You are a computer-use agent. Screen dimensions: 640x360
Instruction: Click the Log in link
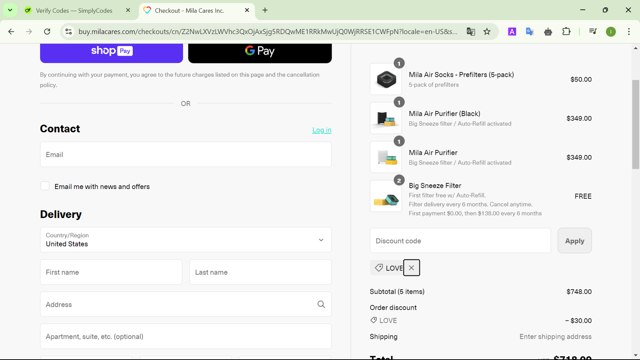pos(322,130)
